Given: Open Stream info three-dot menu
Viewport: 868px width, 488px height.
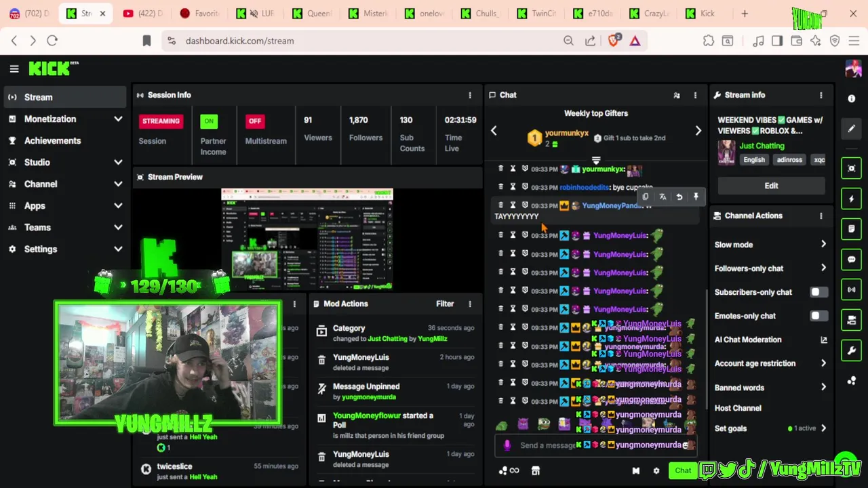Looking at the screenshot, I should pos(821,95).
